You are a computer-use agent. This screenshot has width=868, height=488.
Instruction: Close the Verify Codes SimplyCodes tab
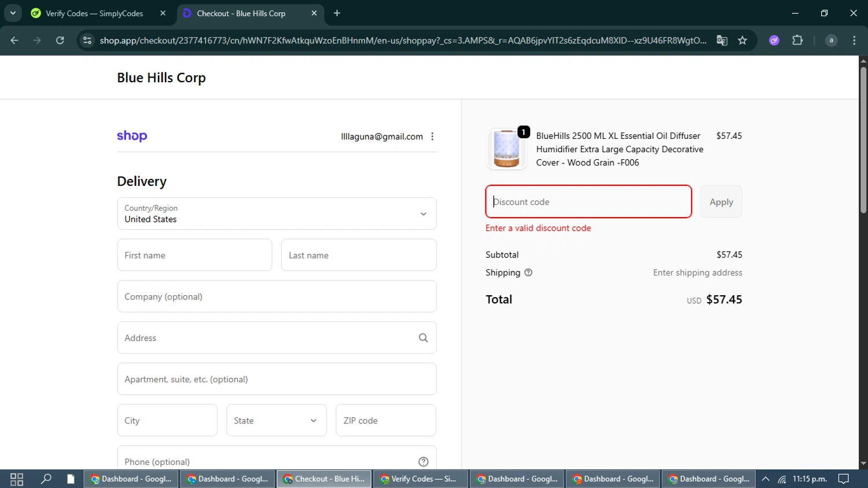(163, 13)
